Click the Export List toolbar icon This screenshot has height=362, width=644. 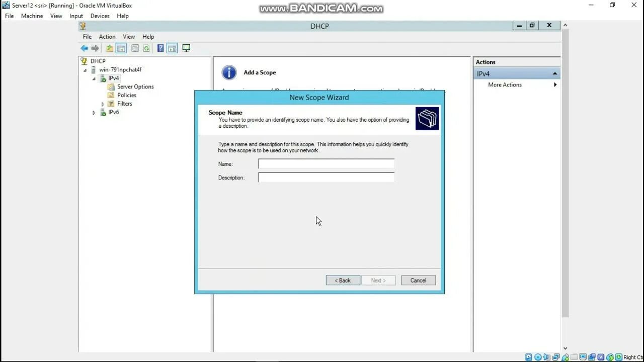click(135, 48)
